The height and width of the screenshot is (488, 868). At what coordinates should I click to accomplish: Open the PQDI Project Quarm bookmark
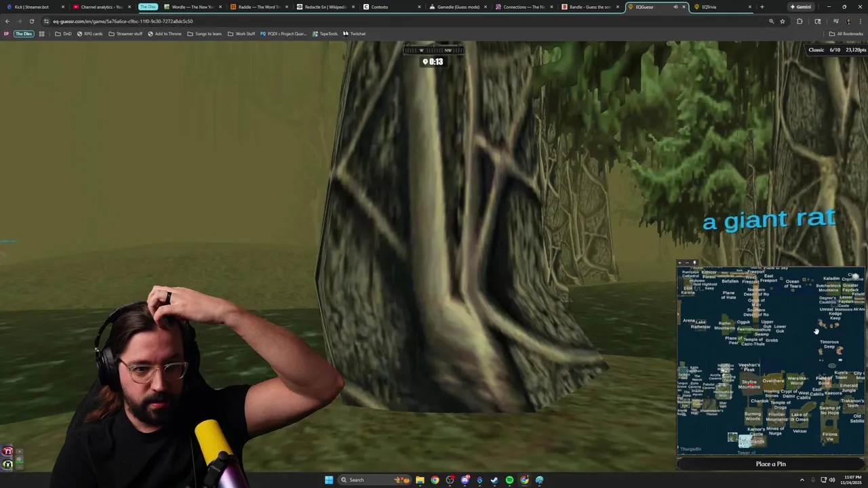(x=283, y=34)
